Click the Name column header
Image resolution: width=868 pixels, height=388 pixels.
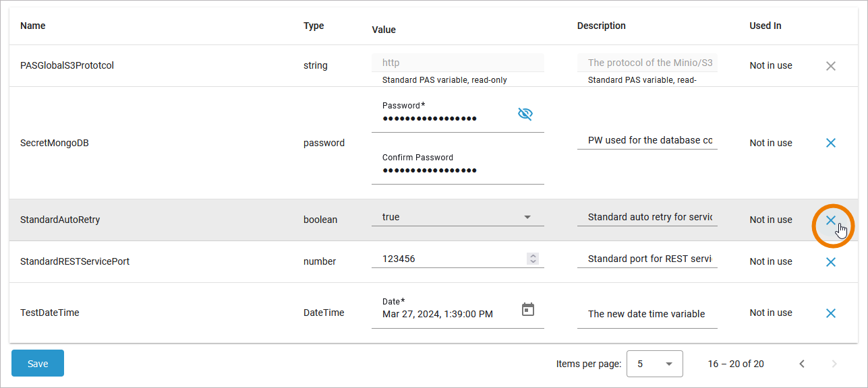[x=33, y=26]
